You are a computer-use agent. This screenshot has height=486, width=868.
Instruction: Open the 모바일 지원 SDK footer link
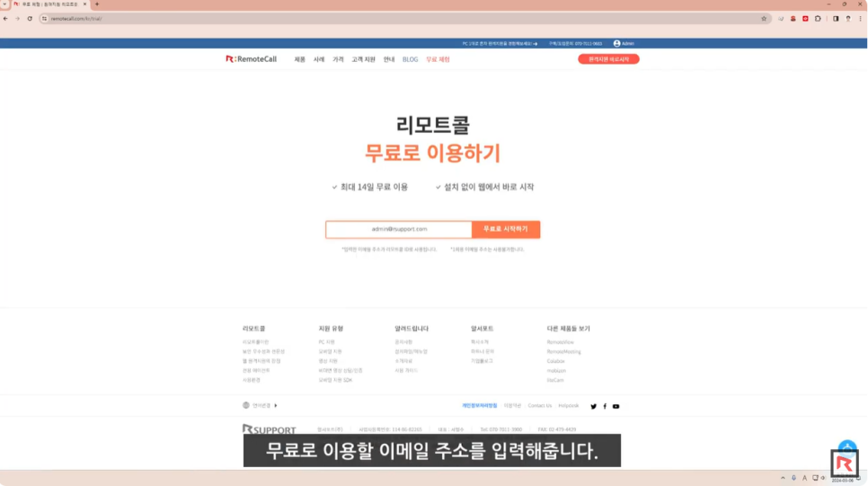[335, 380]
